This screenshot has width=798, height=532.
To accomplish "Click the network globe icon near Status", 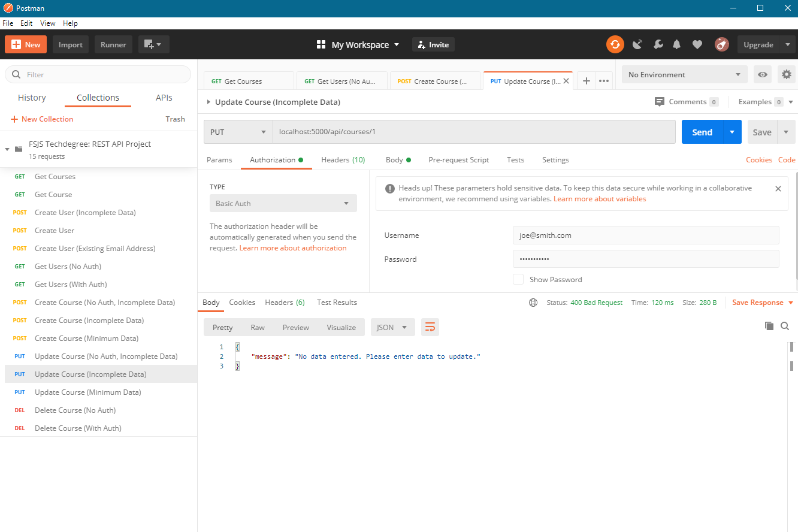I will (533, 303).
